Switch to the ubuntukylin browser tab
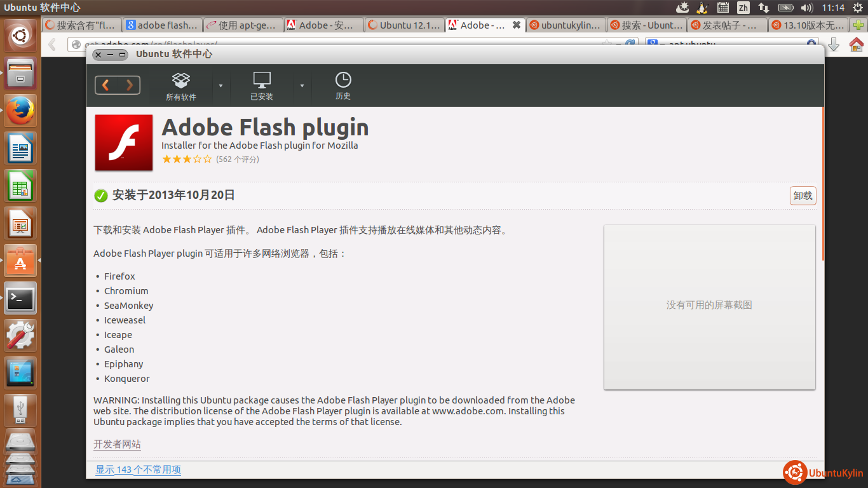 tap(565, 25)
